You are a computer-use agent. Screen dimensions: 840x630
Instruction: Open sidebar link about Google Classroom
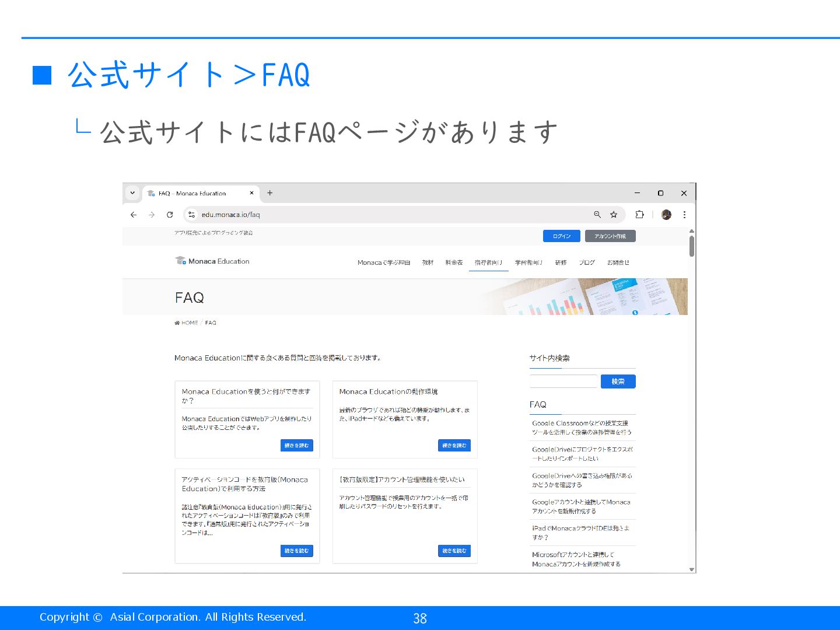(582, 428)
